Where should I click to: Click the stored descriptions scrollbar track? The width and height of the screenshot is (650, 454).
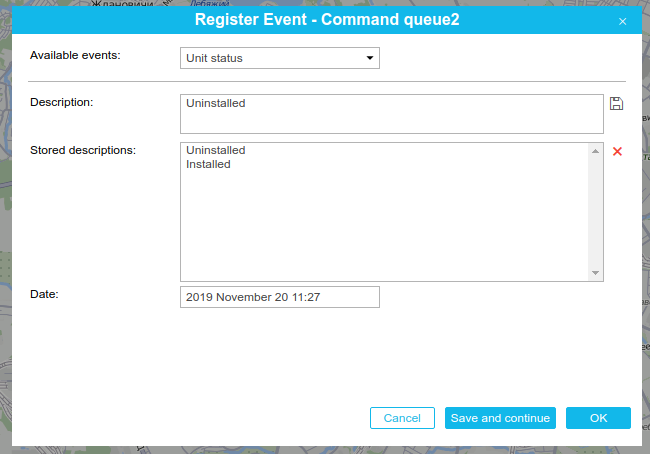coord(596,211)
